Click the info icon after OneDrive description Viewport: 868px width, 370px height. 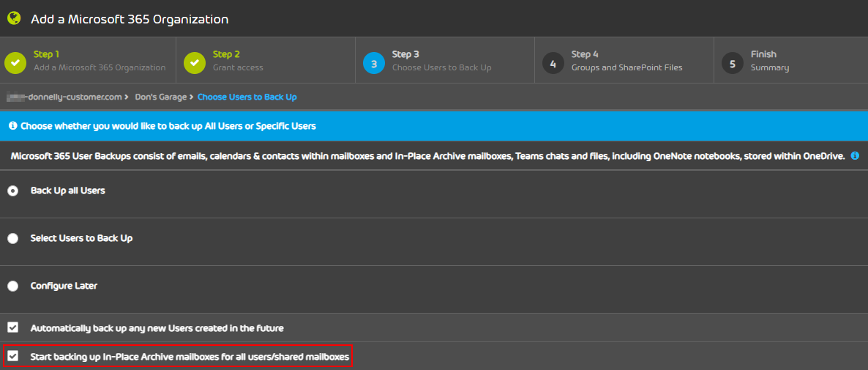click(855, 156)
